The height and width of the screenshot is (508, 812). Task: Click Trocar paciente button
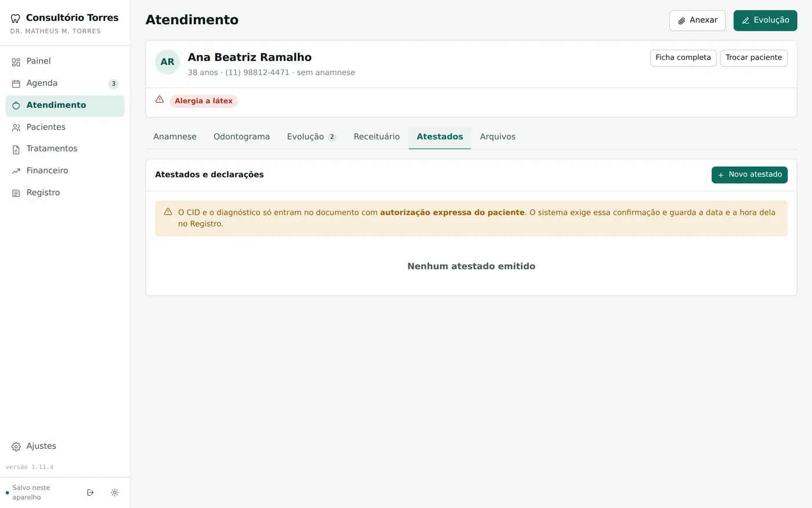point(753,58)
